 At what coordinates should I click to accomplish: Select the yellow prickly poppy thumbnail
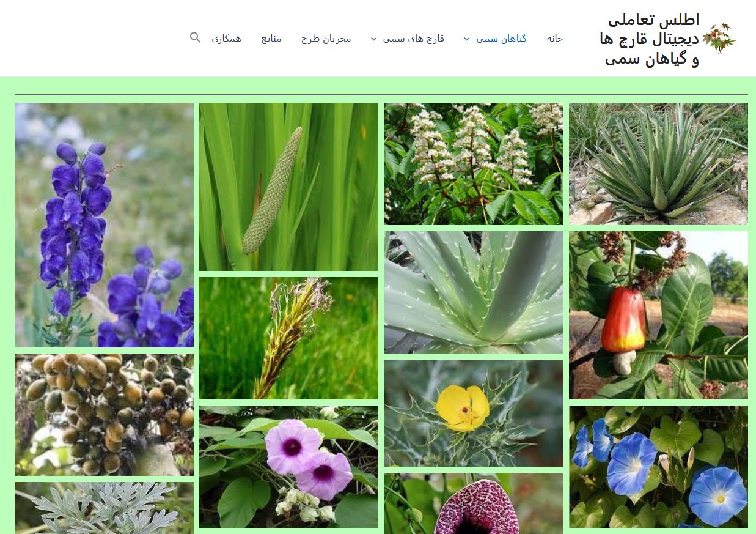click(x=474, y=413)
